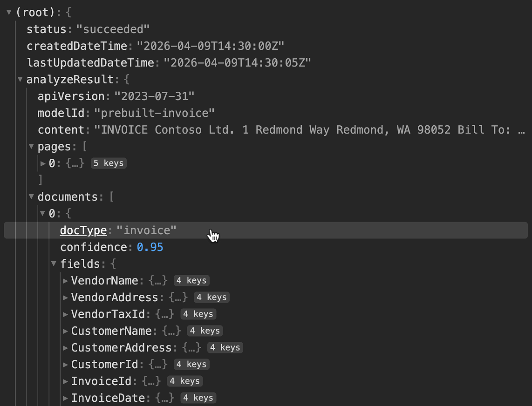Expand the VendorTaxId node

coord(65,314)
